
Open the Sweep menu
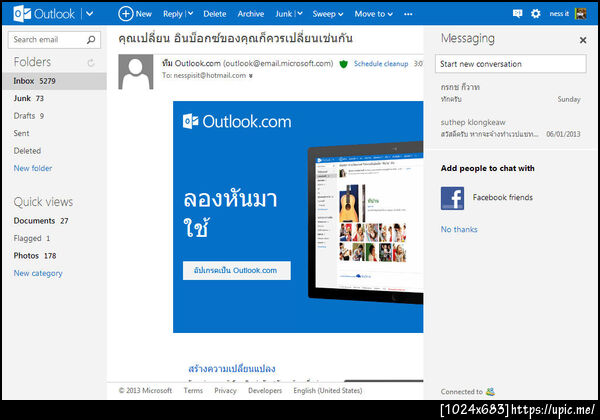328,14
